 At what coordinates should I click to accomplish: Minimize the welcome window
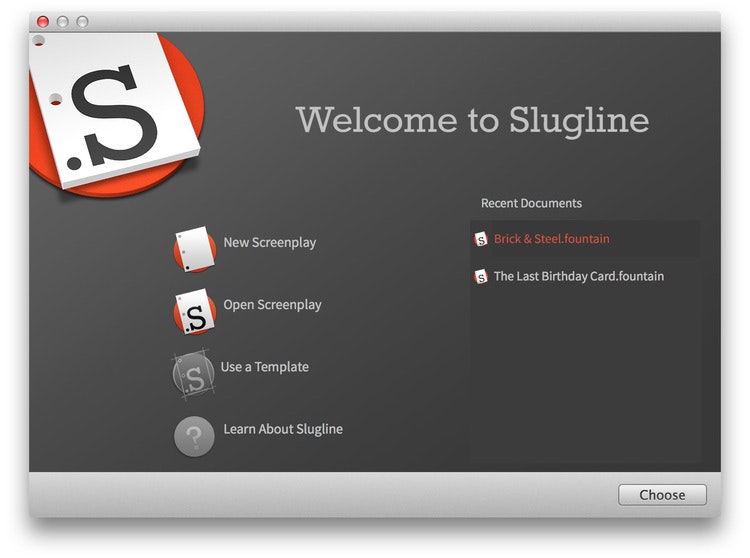coord(63,22)
